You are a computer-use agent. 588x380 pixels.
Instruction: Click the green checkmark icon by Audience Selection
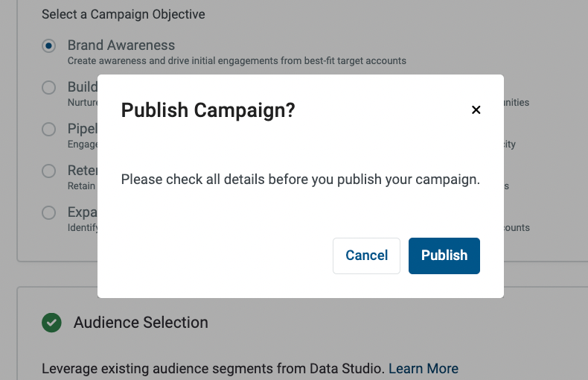pyautogui.click(x=51, y=323)
